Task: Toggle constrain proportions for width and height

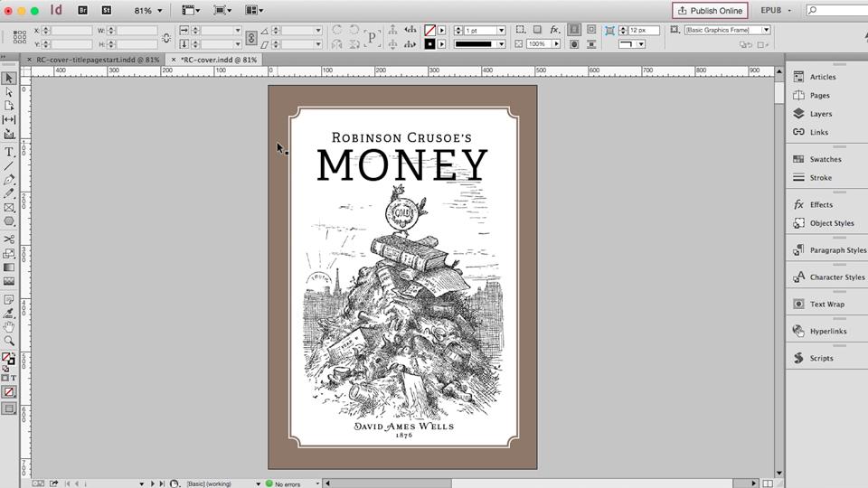Action: (x=166, y=38)
